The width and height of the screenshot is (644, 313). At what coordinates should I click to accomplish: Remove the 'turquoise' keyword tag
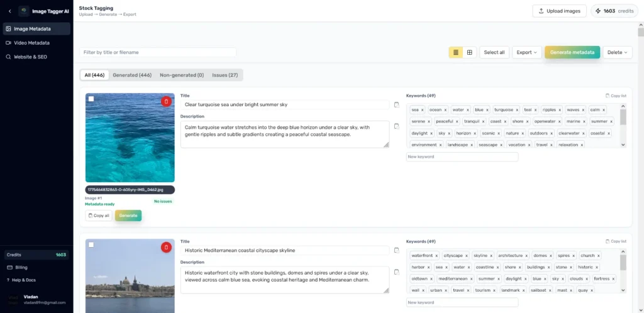point(517,110)
